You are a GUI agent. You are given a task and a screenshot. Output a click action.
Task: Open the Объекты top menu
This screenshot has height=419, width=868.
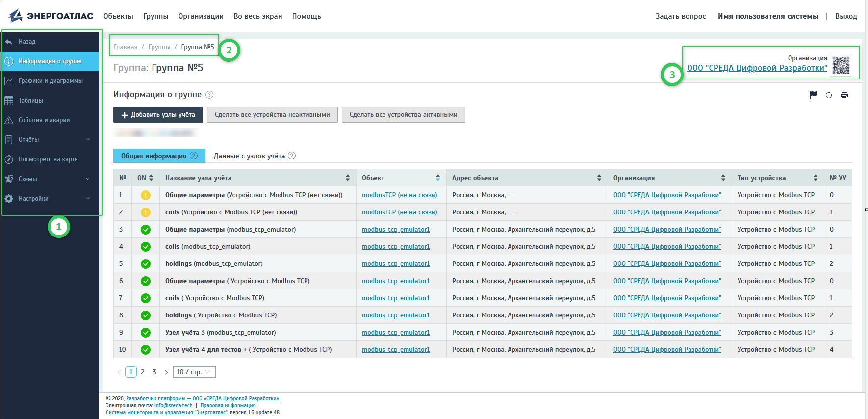(118, 16)
